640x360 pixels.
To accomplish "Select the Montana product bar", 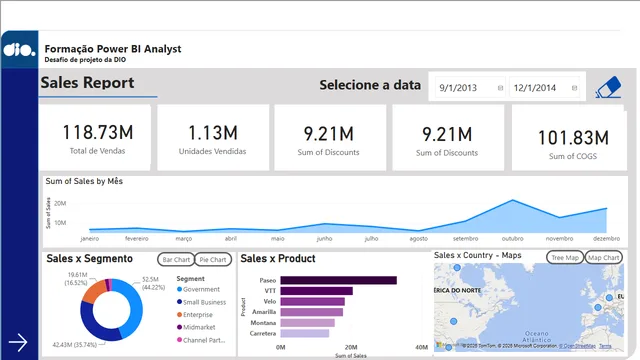I will click(307, 322).
